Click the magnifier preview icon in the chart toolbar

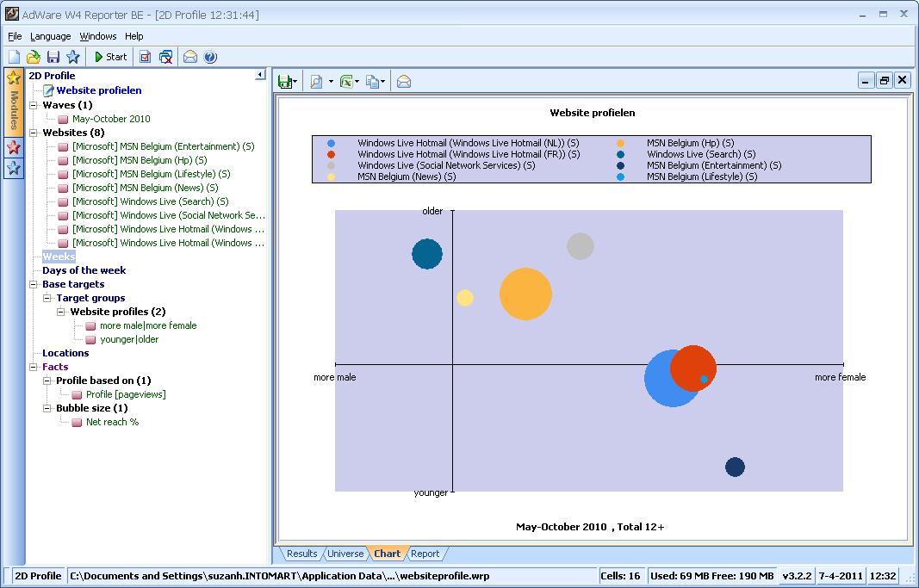[316, 82]
